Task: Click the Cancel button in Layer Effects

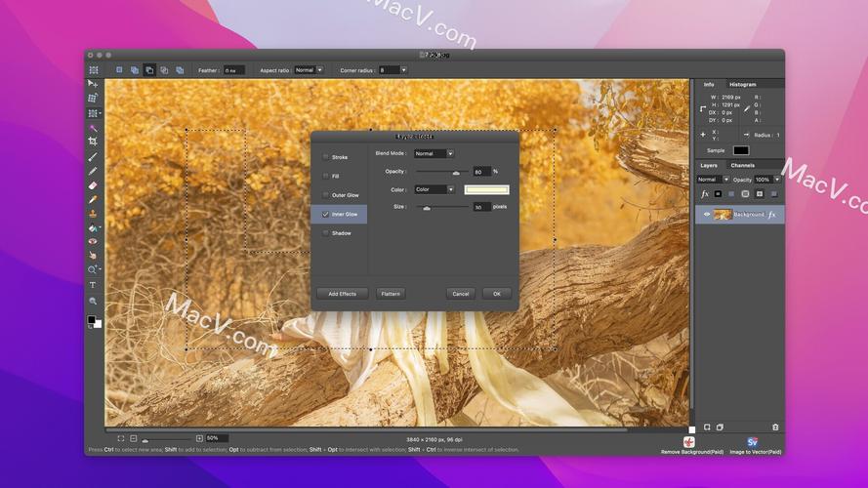Action: pos(461,294)
